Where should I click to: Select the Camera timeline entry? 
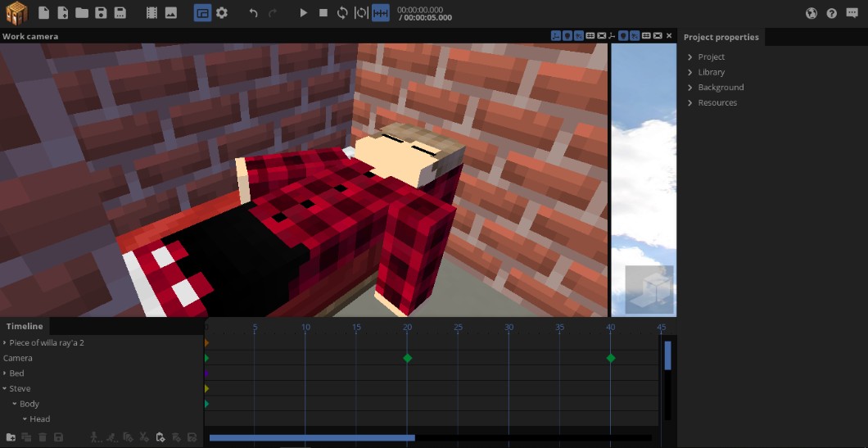(x=18, y=358)
